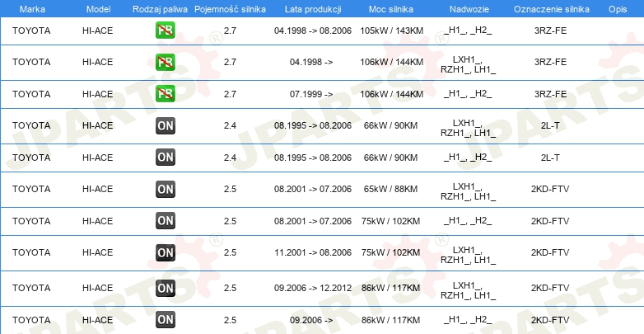
Task: Click the Moc silnika column header
Action: click(391, 9)
